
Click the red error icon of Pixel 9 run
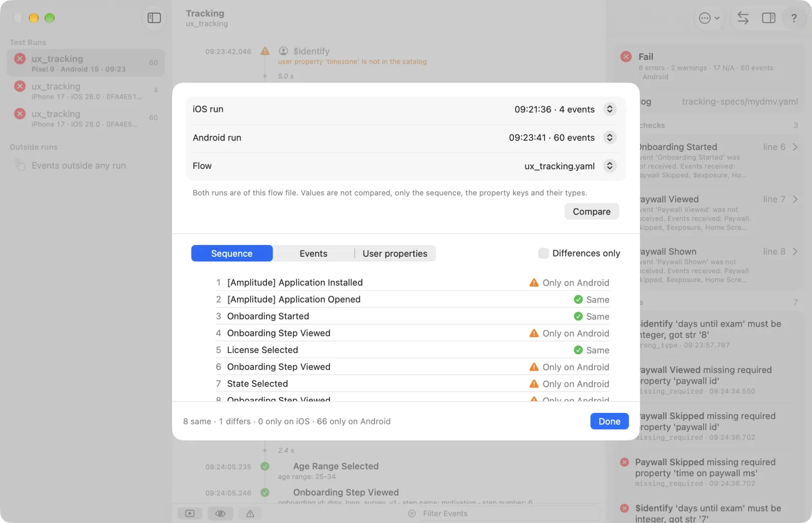pyautogui.click(x=20, y=59)
